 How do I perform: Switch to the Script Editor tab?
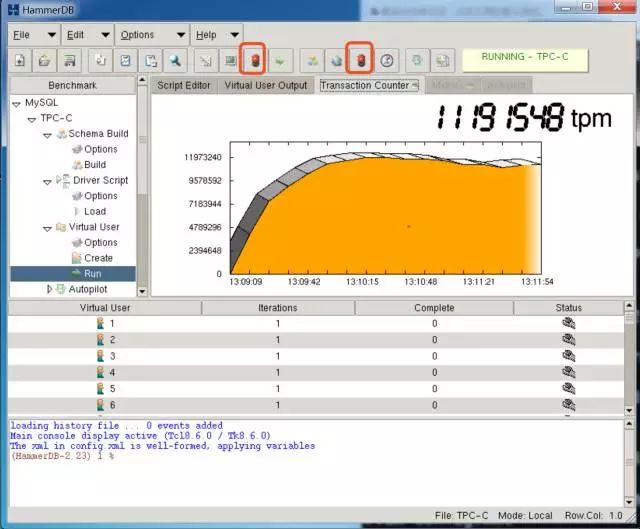[x=184, y=85]
